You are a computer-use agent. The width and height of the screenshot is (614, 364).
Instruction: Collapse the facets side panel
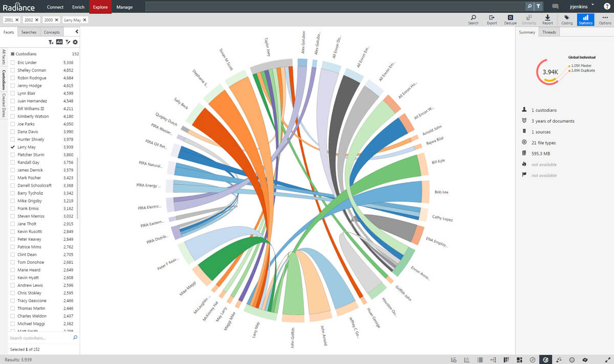pos(77,32)
